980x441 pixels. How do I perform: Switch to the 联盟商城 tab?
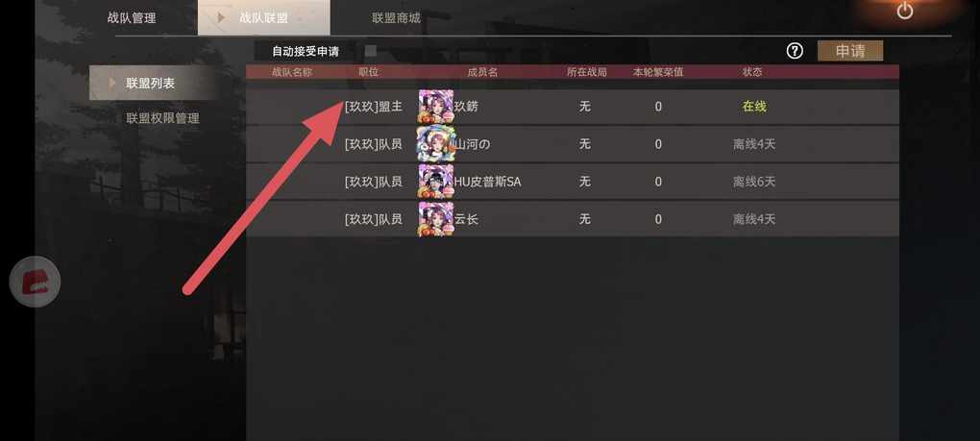pyautogui.click(x=396, y=18)
